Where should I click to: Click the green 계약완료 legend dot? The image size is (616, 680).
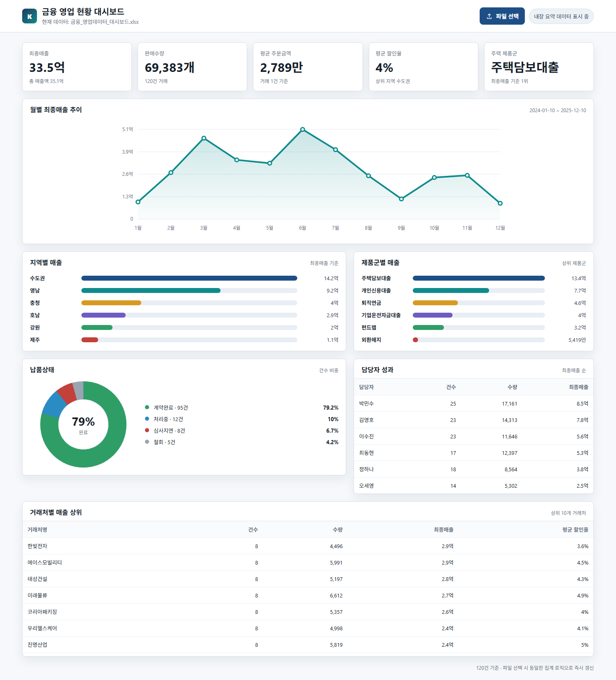(x=147, y=407)
